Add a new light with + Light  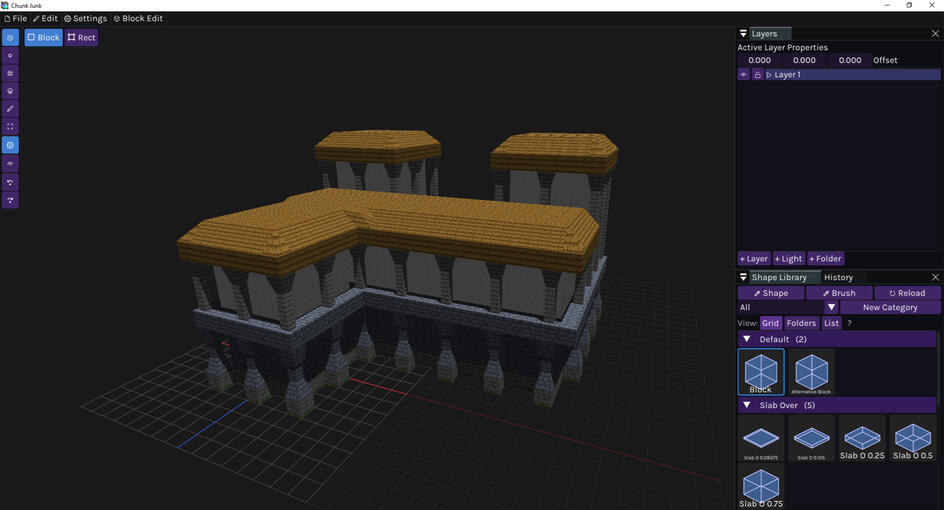(x=789, y=259)
